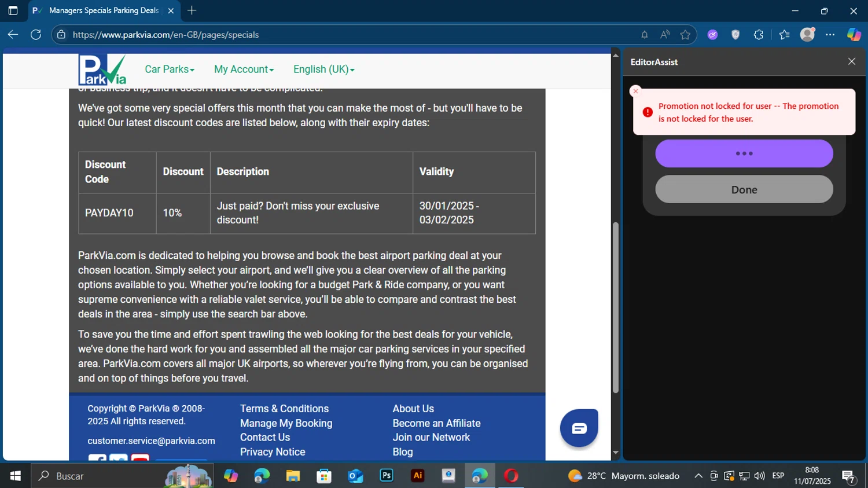Screen dimensions: 868x488
Task: Add this page to favorites star
Action: (x=686, y=35)
